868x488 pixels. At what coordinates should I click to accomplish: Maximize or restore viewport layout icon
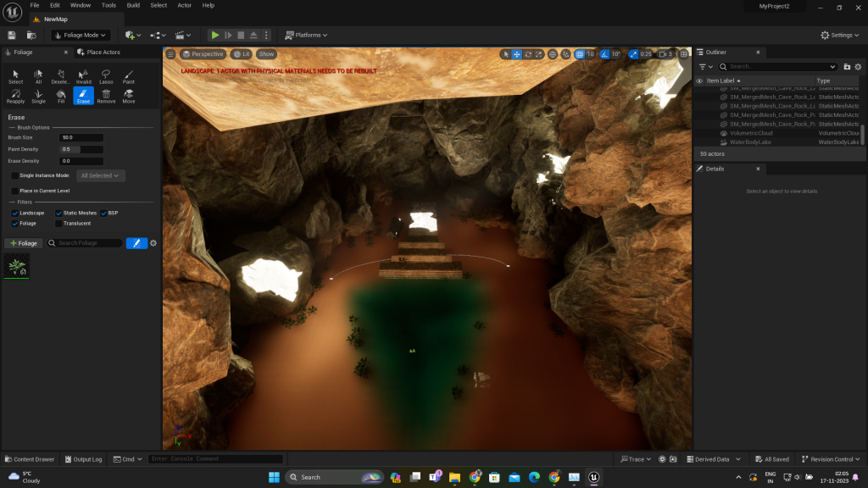click(684, 54)
